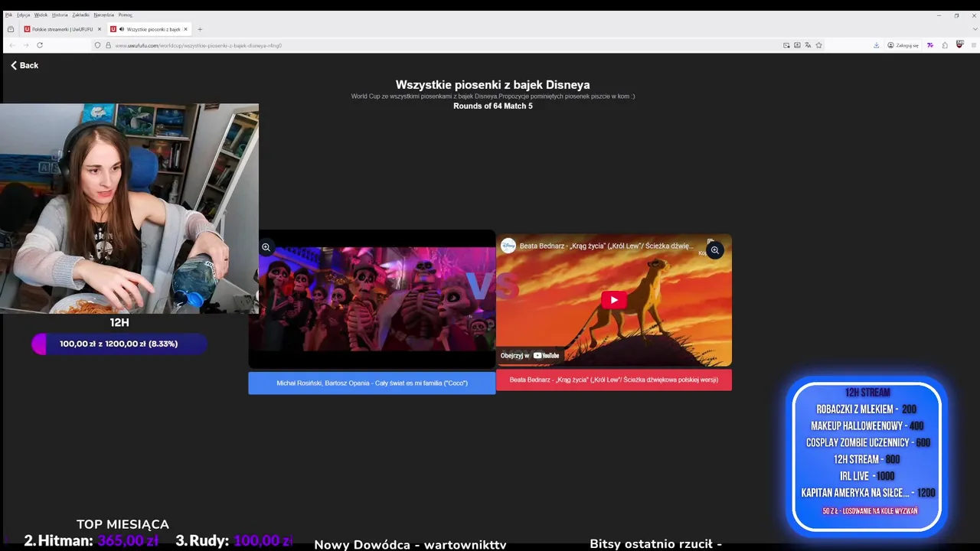Open the Firefox hamburger application menu
Viewport: 980px width, 551px height.
pyautogui.click(x=974, y=45)
